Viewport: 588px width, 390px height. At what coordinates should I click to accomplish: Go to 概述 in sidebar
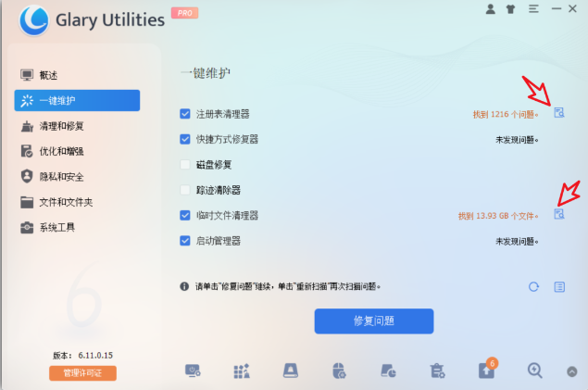pos(77,75)
